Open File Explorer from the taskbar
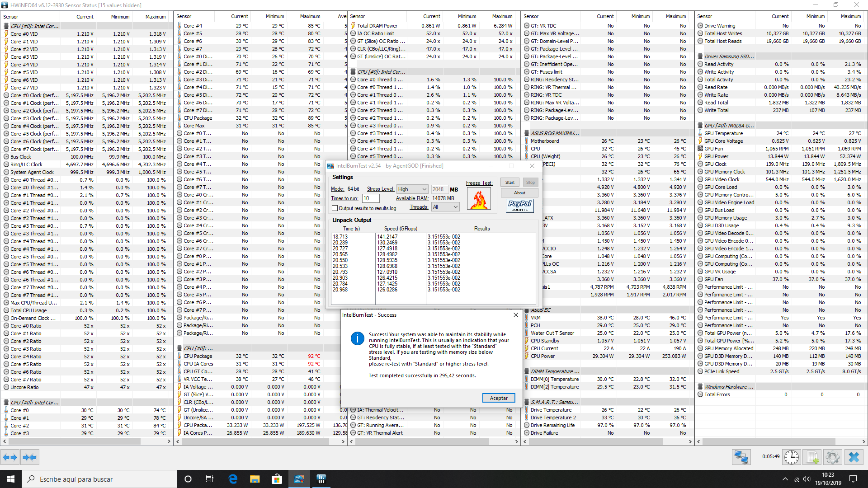The image size is (868, 488). tap(255, 479)
